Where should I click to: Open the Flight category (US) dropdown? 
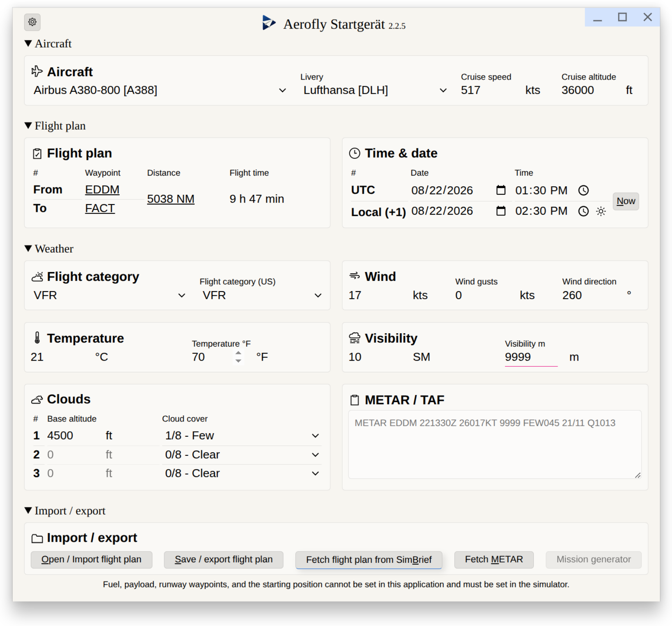[x=262, y=295]
